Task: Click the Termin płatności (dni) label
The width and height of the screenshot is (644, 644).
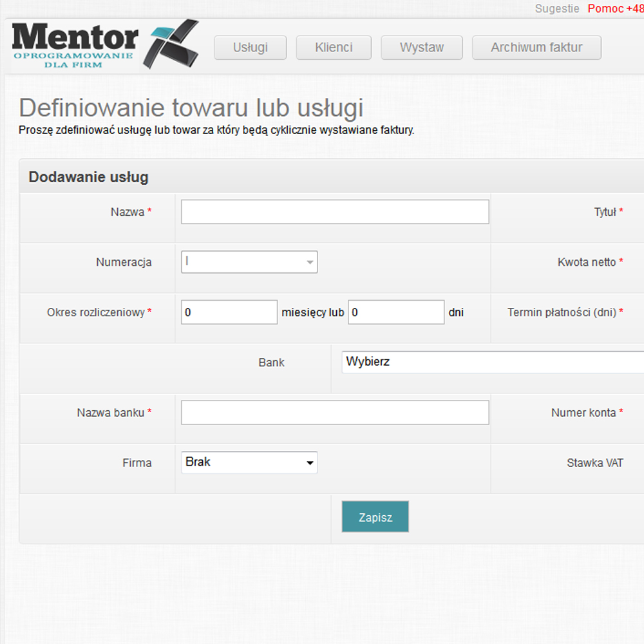Action: pyautogui.click(x=562, y=312)
